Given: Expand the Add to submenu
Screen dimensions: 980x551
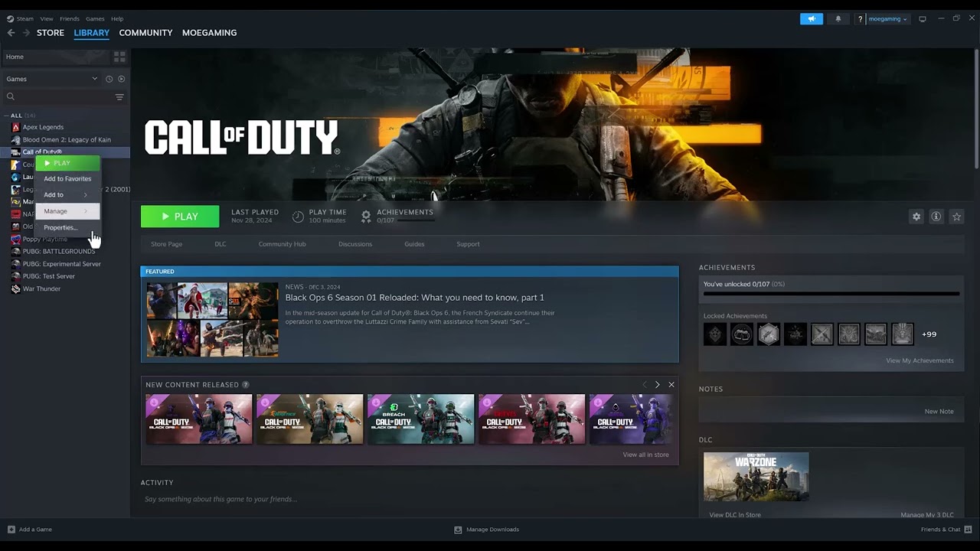Looking at the screenshot, I should [67, 194].
